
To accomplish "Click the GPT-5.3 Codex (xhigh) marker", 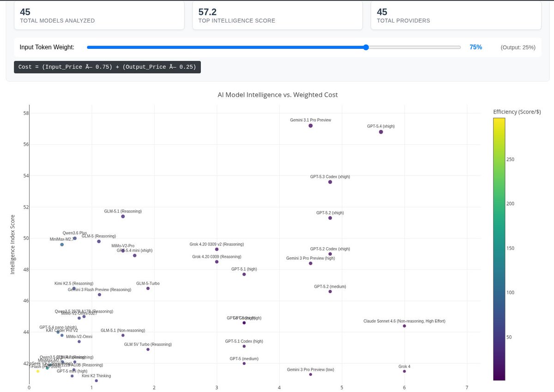I will pyautogui.click(x=330, y=182).
